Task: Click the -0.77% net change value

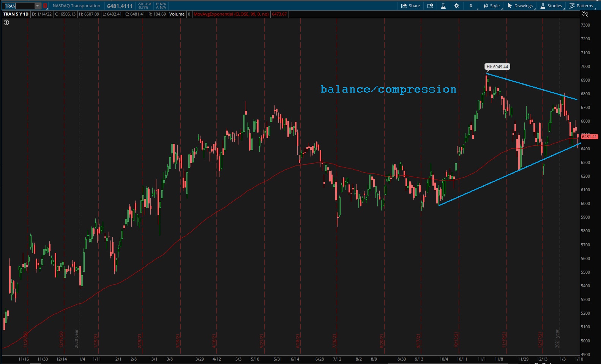Action: [x=143, y=8]
